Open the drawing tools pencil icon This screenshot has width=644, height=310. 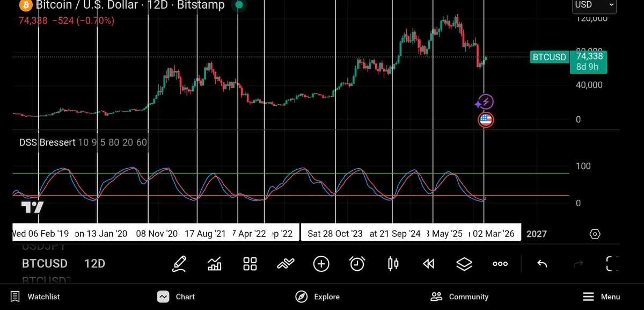[179, 263]
